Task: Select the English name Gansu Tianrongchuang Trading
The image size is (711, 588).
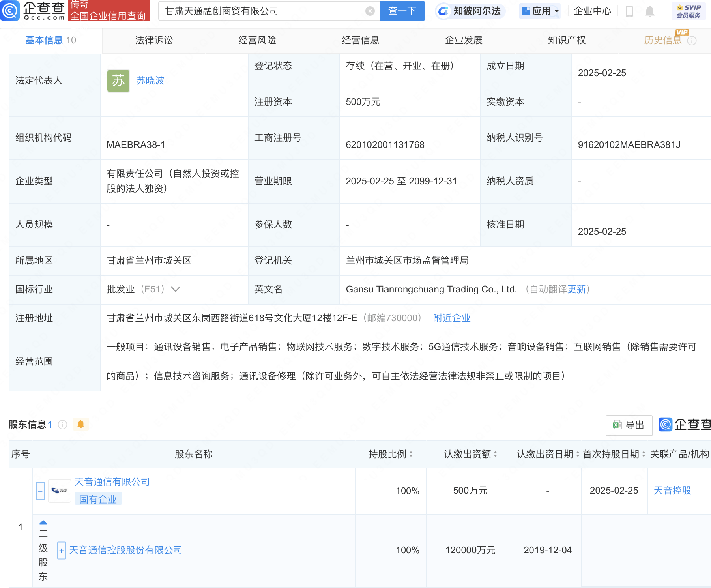Action: [x=431, y=289]
